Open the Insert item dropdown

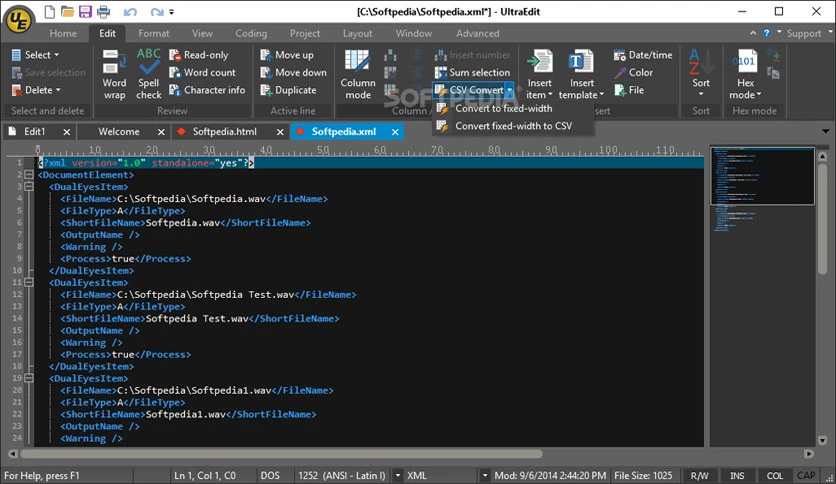[x=540, y=74]
